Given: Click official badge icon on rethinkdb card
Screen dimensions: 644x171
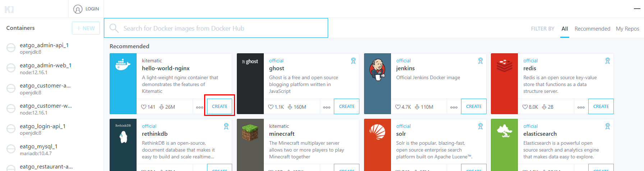Looking at the screenshot, I should tap(226, 126).
